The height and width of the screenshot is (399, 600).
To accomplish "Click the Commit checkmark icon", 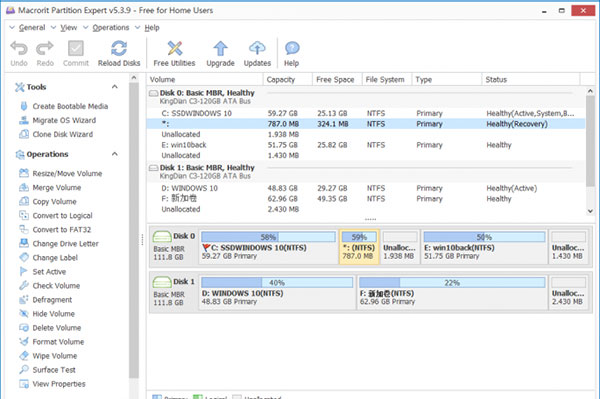I will click(x=76, y=48).
